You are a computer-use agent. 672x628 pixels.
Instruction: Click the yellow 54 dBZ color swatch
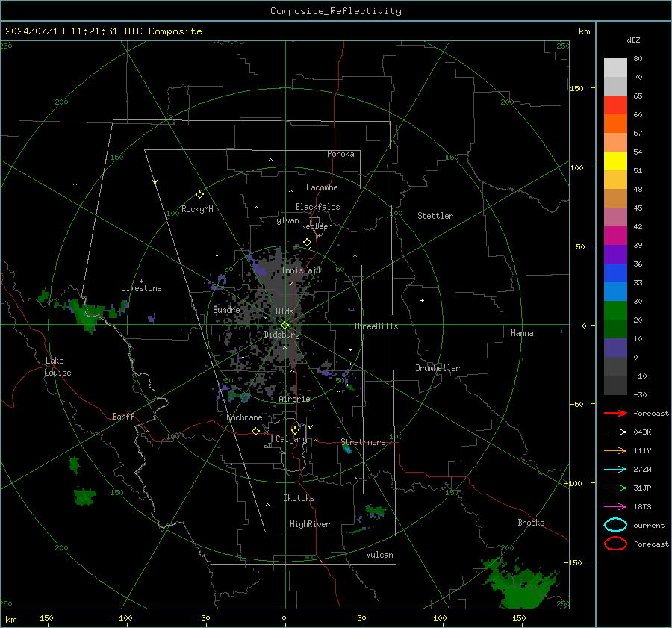[x=615, y=161]
